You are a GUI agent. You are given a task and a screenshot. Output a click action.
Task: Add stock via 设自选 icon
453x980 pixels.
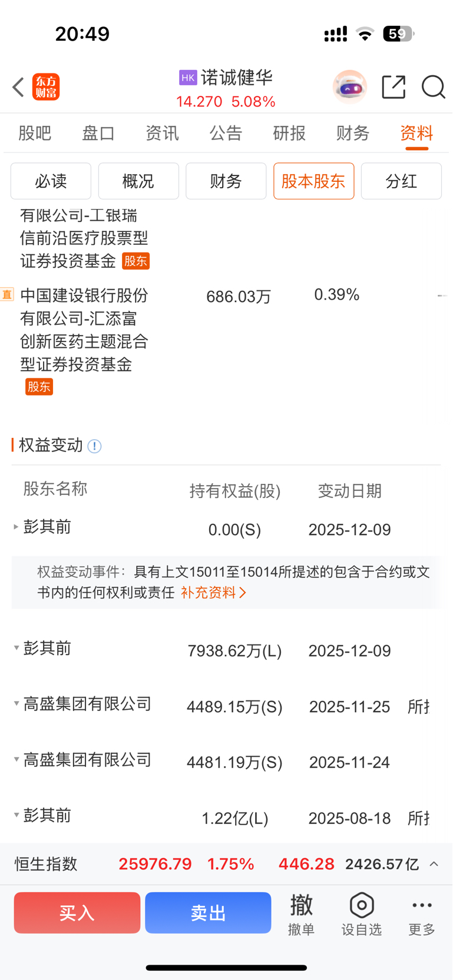[x=362, y=913]
